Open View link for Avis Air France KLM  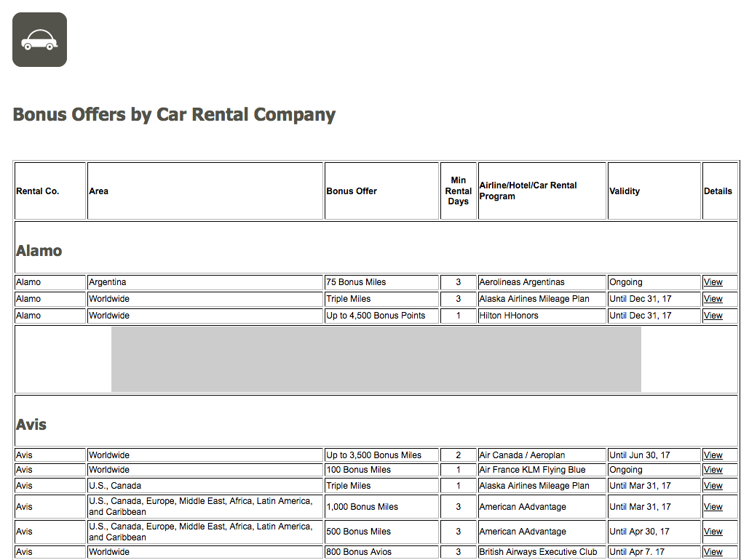713,470
